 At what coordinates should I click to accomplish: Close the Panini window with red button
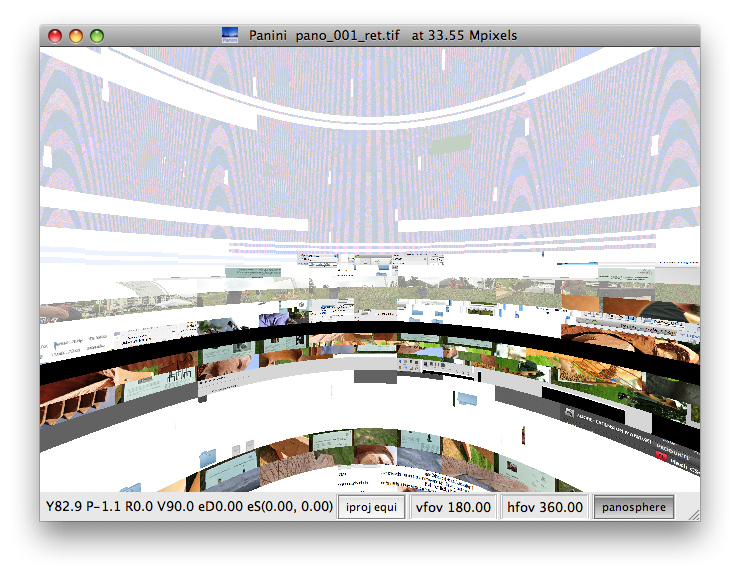55,36
